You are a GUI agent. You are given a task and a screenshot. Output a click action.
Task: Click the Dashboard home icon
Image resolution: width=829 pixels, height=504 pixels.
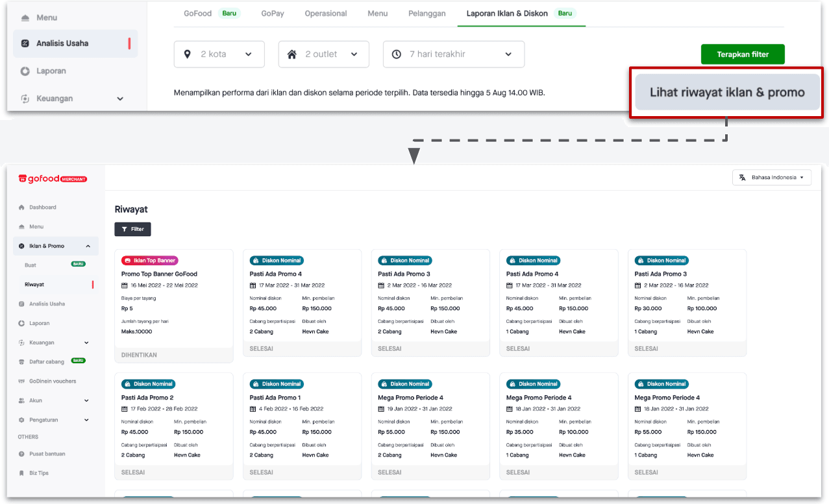pyautogui.click(x=21, y=208)
